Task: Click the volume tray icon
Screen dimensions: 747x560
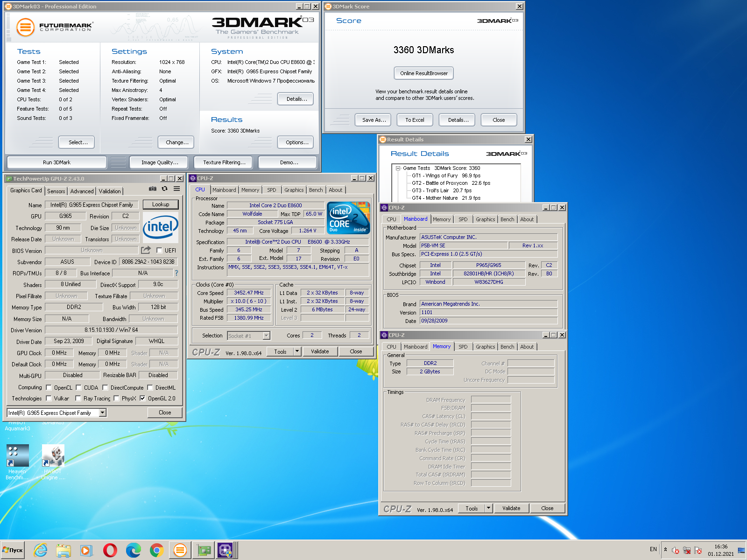Action: click(675, 551)
